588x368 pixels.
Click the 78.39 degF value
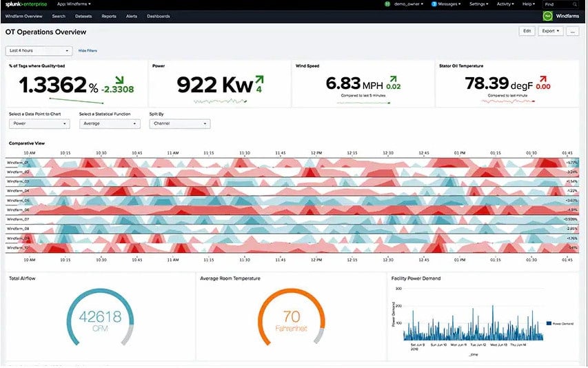499,83
